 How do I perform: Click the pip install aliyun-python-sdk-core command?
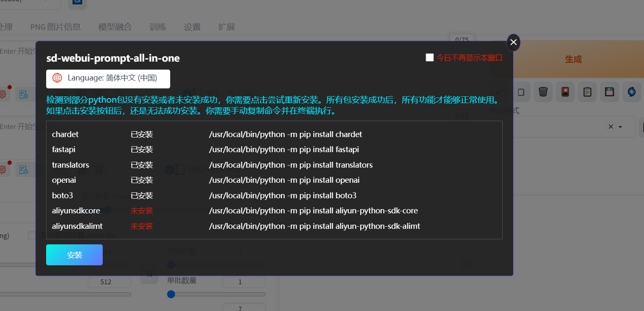pos(314,211)
